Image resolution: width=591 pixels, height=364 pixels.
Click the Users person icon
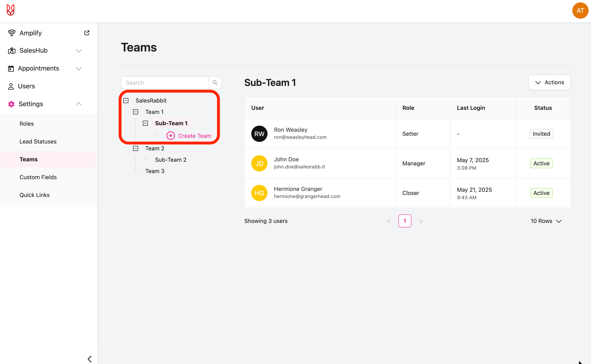[x=11, y=86]
